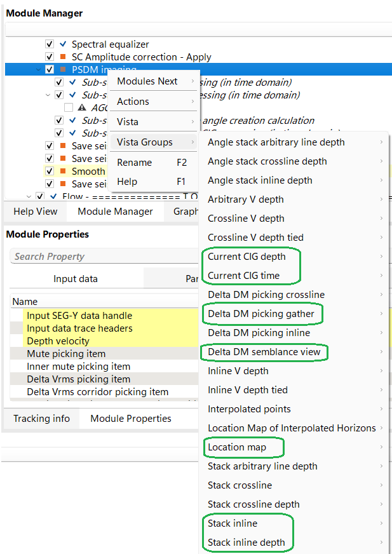Click the orange square icon of the Smooth module
This screenshot has width=392, height=554.
click(x=62, y=172)
